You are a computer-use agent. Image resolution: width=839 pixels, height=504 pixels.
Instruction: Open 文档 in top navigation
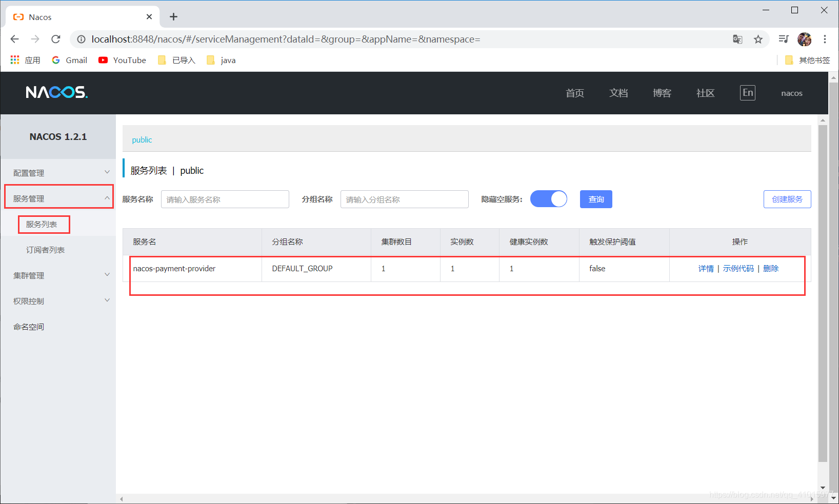pyautogui.click(x=618, y=93)
